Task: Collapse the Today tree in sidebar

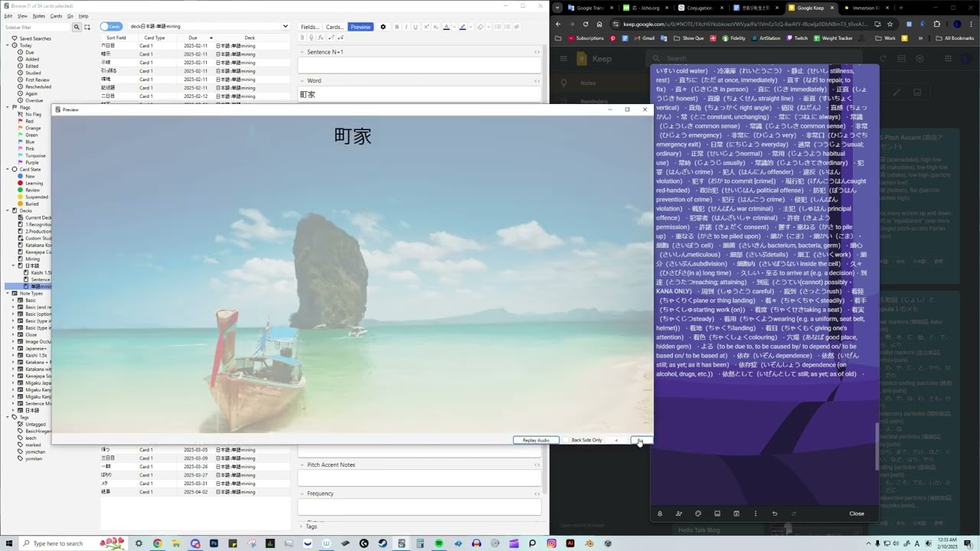Action: [7, 45]
